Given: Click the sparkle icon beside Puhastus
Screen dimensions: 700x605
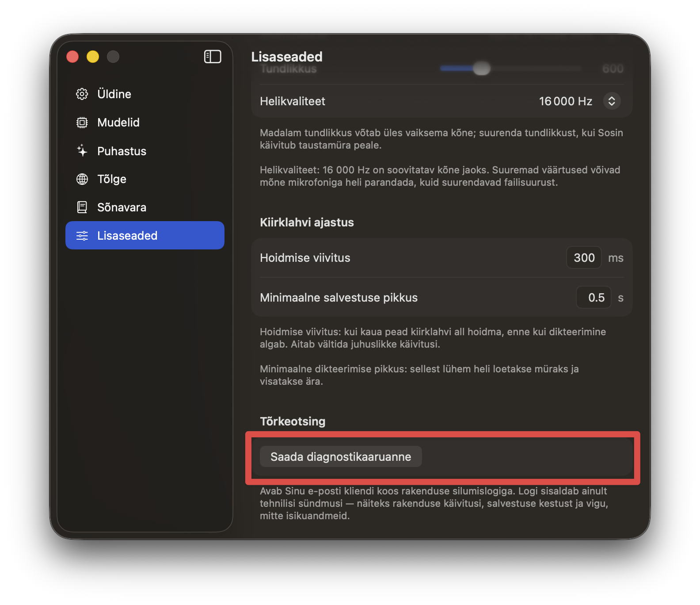Looking at the screenshot, I should pyautogui.click(x=82, y=151).
